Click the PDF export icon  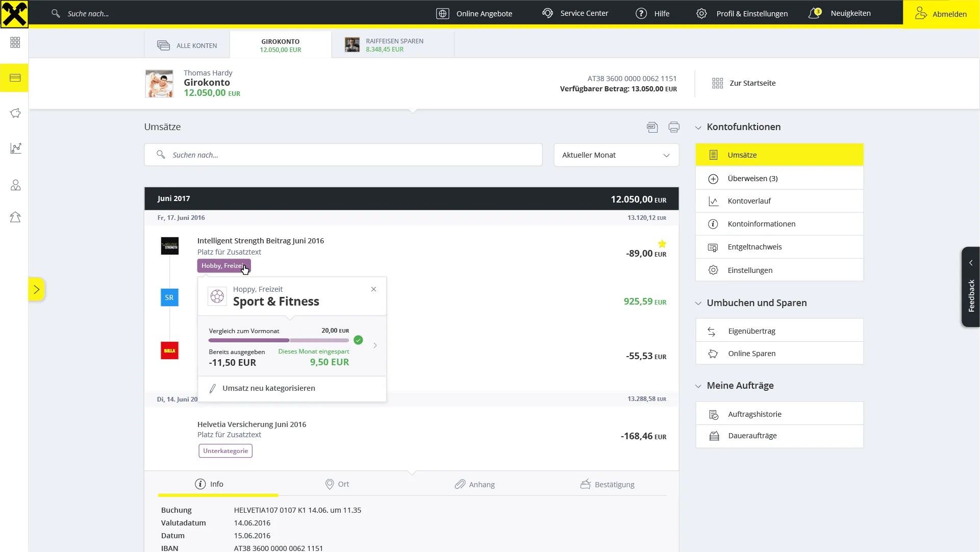coord(652,127)
